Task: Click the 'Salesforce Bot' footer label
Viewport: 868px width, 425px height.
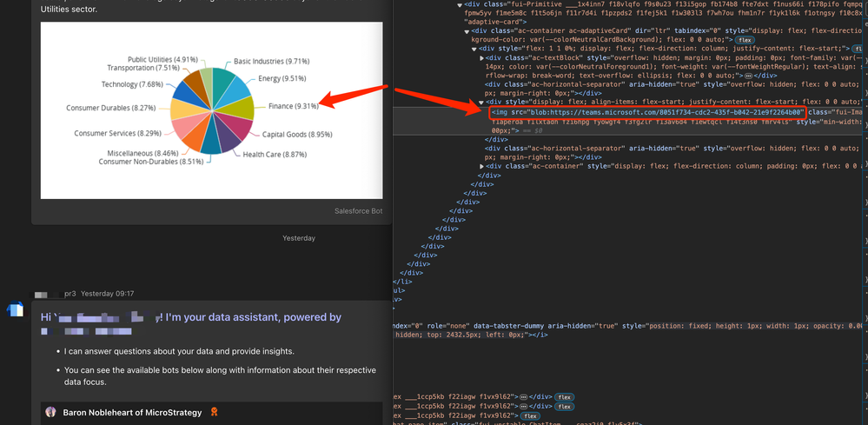Action: pyautogui.click(x=358, y=211)
